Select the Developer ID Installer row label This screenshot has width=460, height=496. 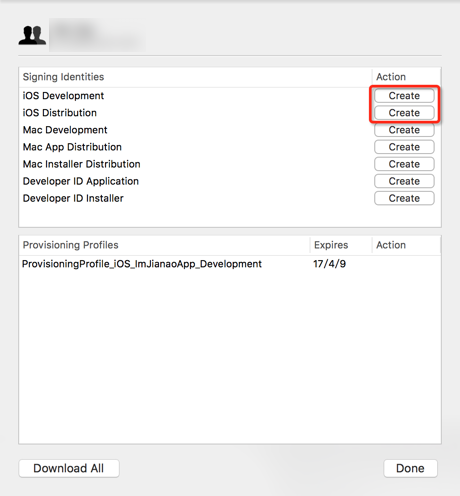[x=73, y=198]
